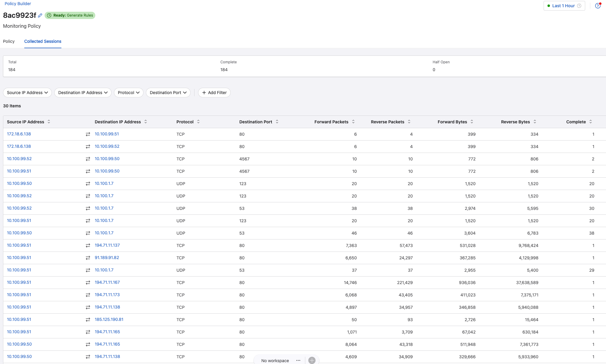Click the Add Filter button
This screenshot has height=364, width=606.
(x=214, y=93)
